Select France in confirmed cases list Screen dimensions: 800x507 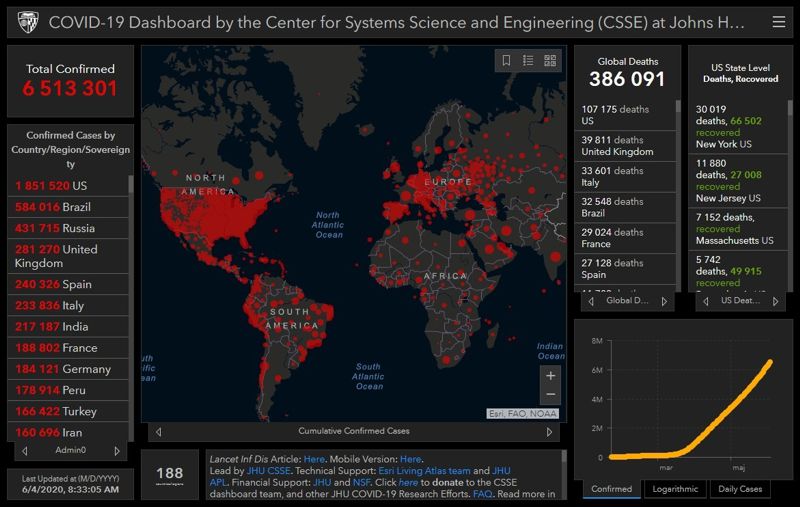[x=68, y=348]
